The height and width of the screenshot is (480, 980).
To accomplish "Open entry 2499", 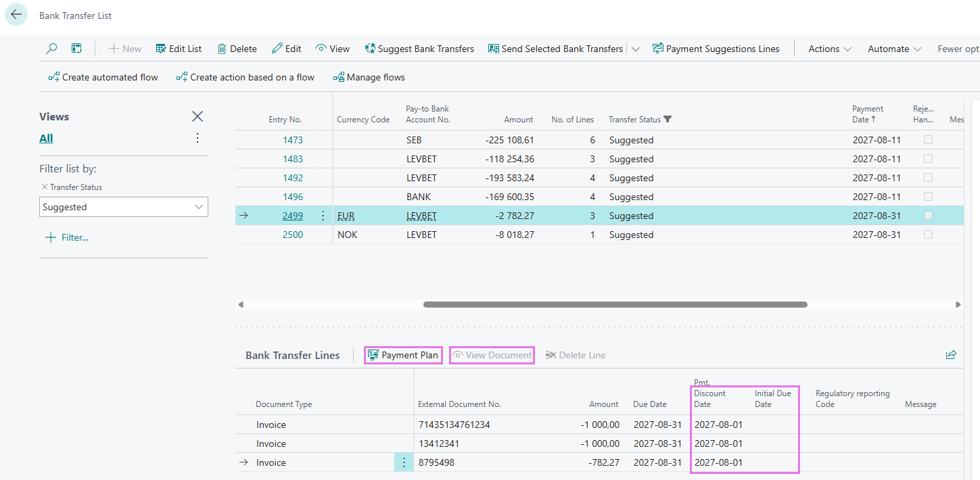I will coord(293,216).
